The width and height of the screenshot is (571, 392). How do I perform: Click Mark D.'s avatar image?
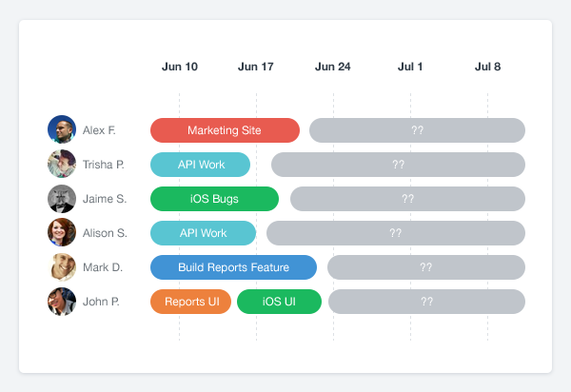(x=62, y=267)
